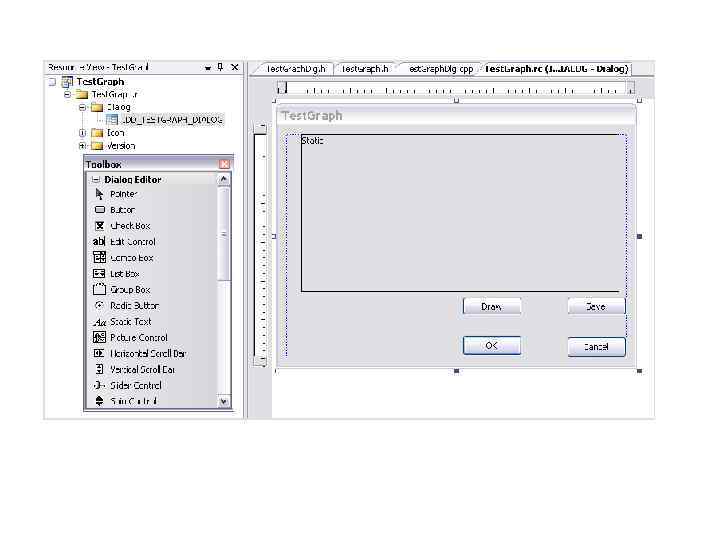Pick the Spin Control icon
Image resolution: width=720 pixels, height=540 pixels.
[x=99, y=401]
